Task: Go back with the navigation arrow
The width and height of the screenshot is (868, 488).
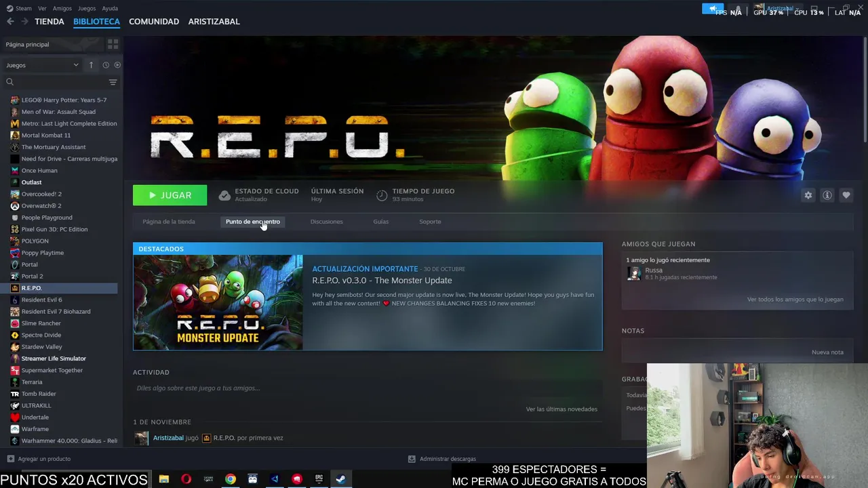Action: (x=10, y=22)
